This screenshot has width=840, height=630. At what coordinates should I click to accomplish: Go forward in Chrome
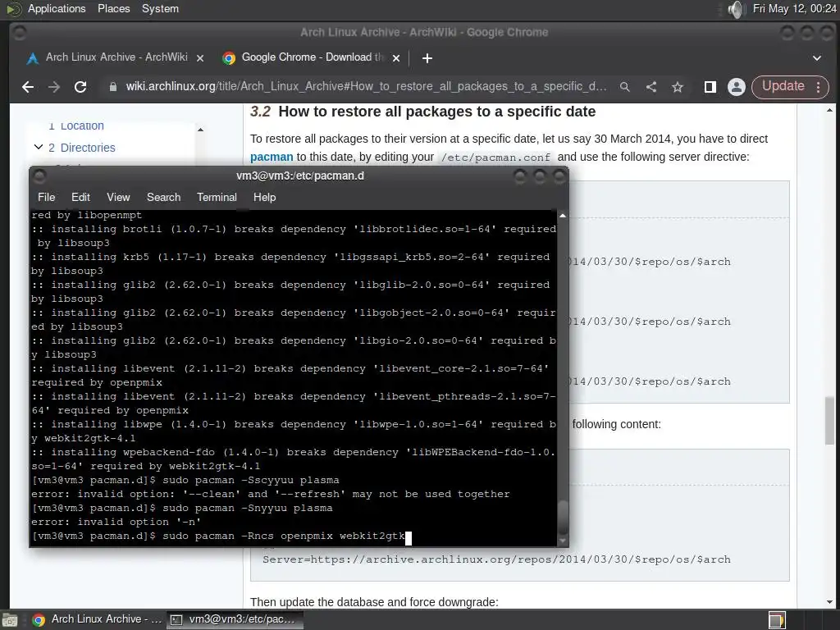[53, 87]
